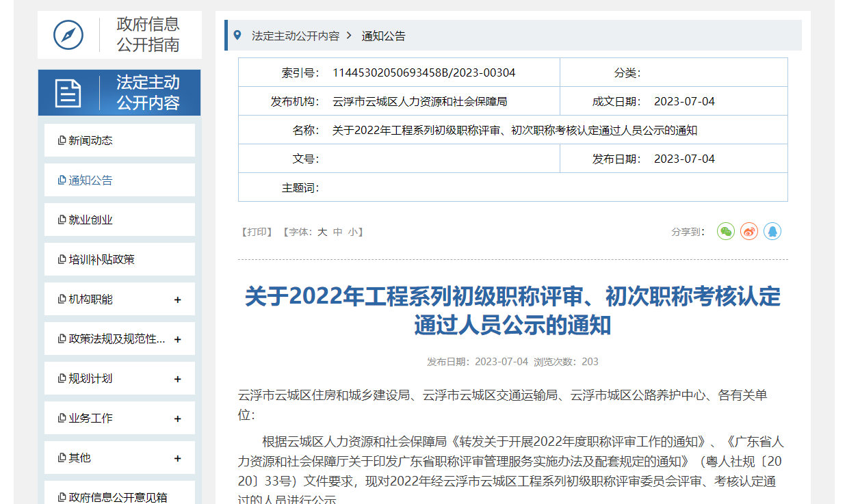Click the notice name in the 名称 row
This screenshot has width=847, height=504.
coord(514,130)
